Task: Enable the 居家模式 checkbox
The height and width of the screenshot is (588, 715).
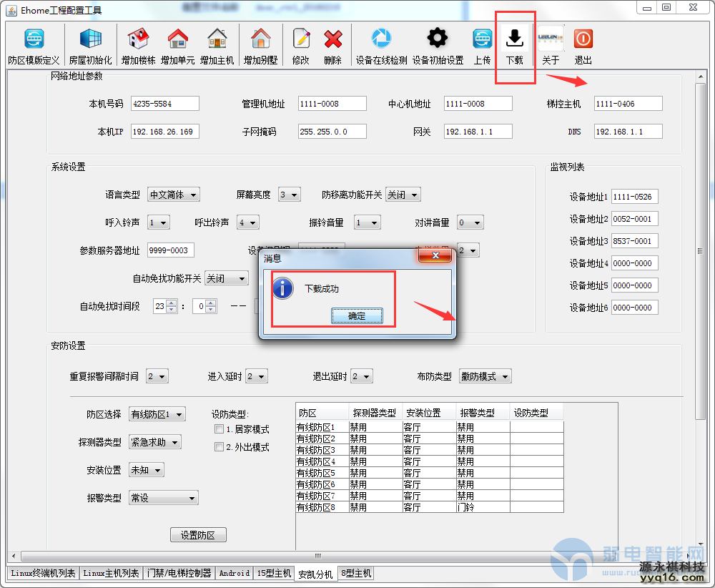Action: 220,429
